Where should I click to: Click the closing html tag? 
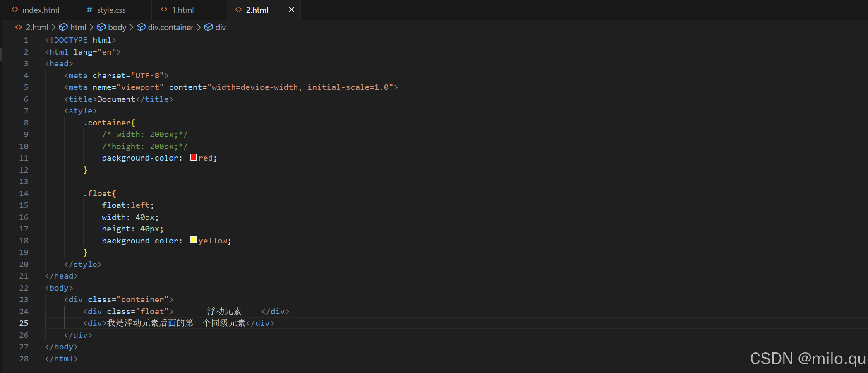[61, 359]
